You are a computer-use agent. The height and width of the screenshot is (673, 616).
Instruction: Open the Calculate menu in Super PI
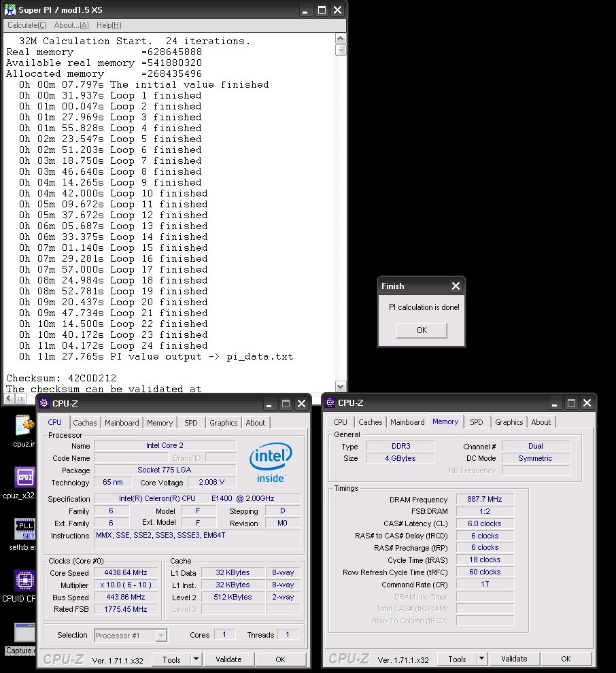tap(27, 25)
